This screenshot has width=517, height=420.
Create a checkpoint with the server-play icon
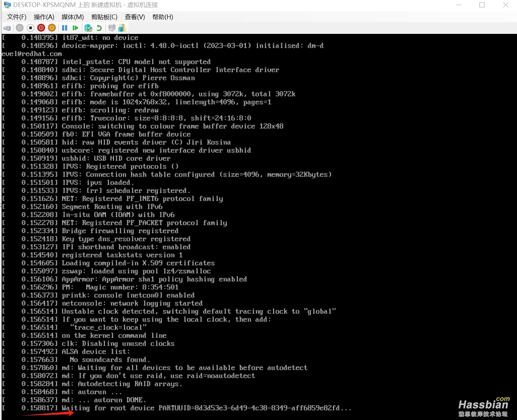pos(88,28)
